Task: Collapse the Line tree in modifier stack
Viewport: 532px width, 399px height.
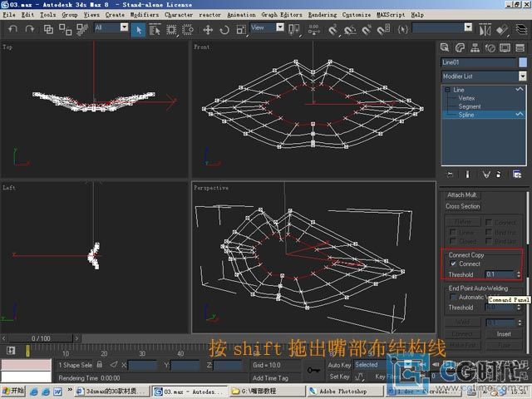Action: [447, 90]
